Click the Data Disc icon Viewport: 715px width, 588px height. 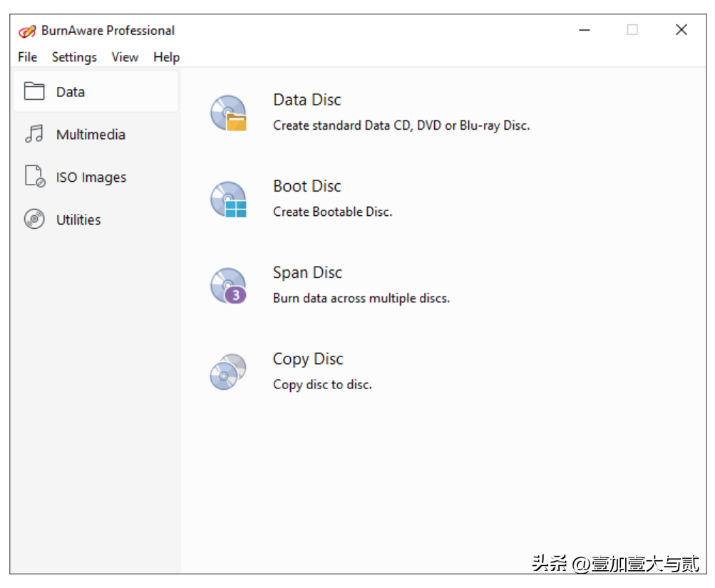[228, 113]
